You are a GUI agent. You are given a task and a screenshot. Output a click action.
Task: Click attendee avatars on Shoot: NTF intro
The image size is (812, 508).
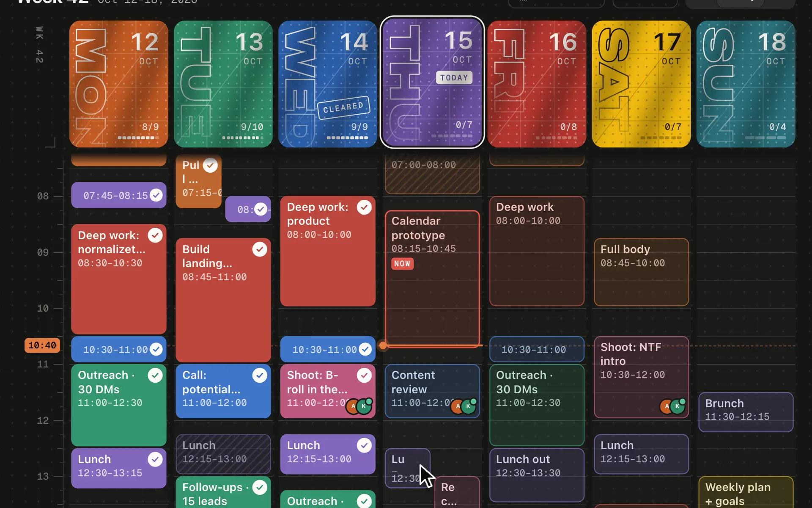(672, 406)
